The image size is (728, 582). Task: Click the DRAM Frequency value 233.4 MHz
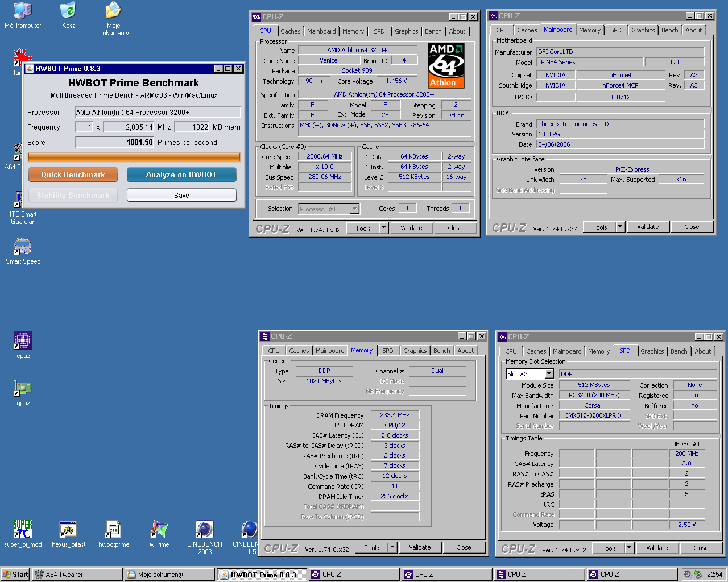coord(395,415)
